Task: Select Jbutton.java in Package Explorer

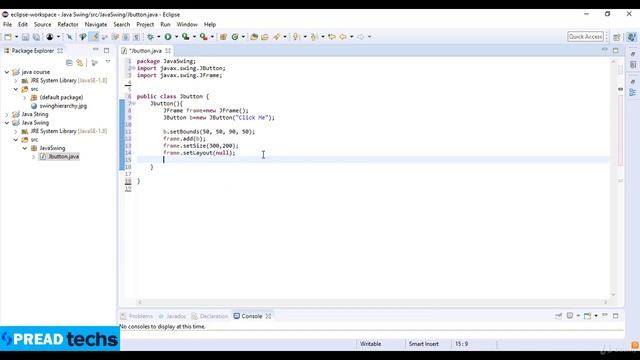Action: [64, 157]
